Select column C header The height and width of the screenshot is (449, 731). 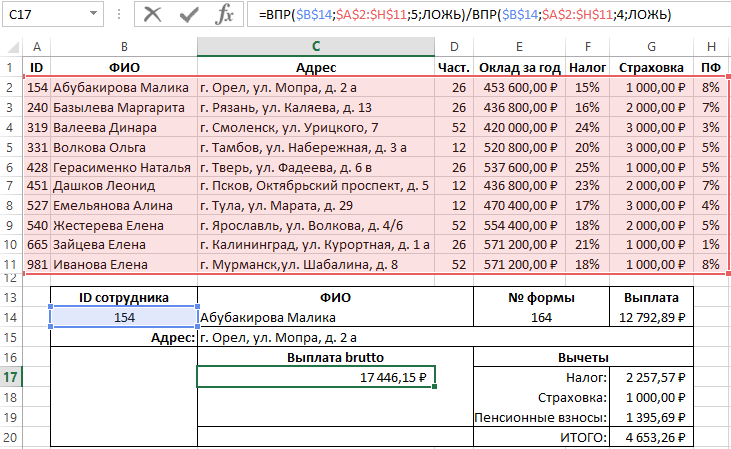[x=316, y=47]
